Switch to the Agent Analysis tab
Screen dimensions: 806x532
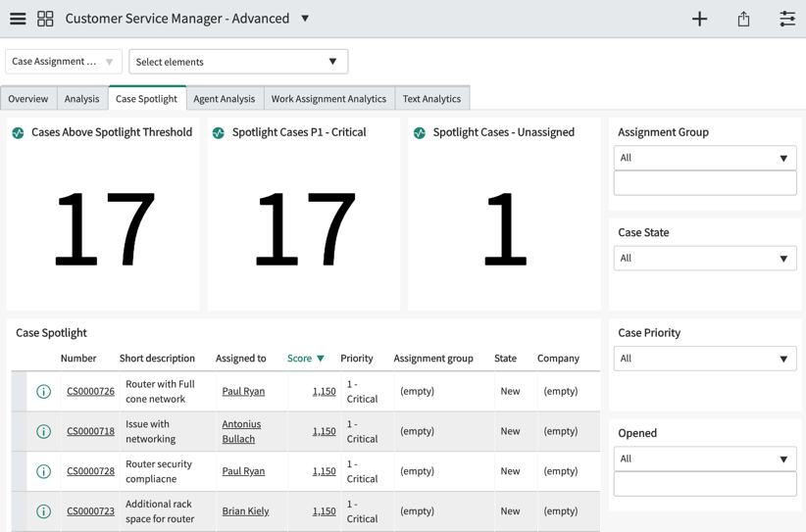pyautogui.click(x=225, y=99)
